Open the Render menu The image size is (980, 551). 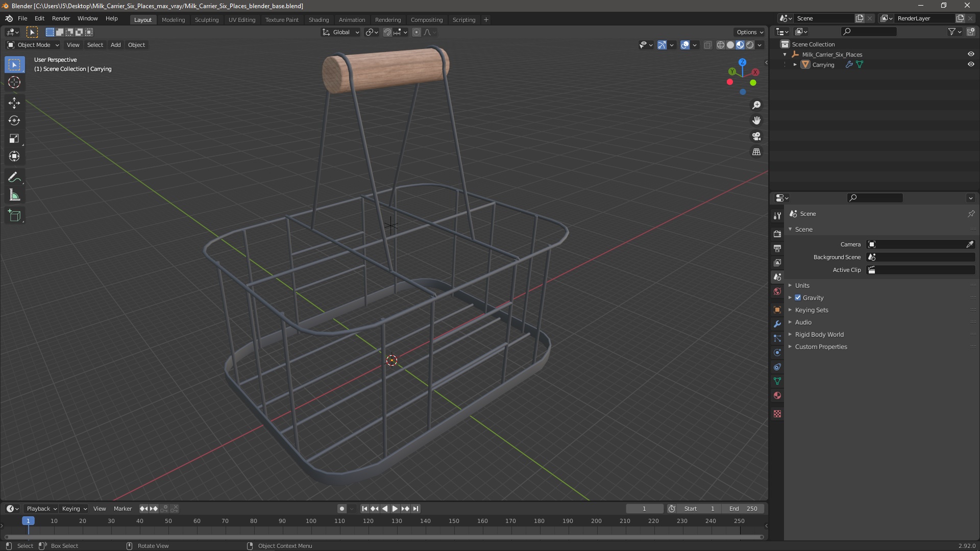tap(61, 18)
